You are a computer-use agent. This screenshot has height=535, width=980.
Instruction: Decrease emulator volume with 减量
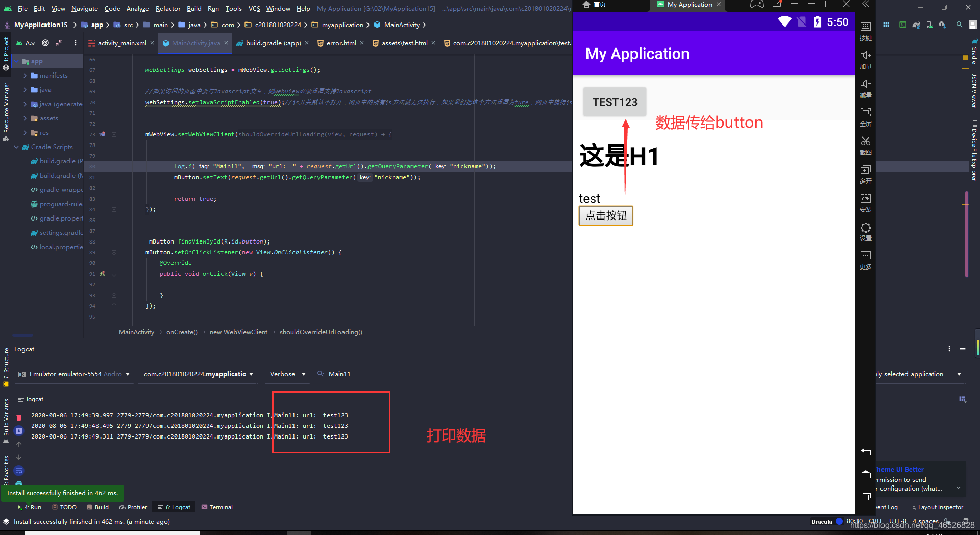pyautogui.click(x=866, y=88)
